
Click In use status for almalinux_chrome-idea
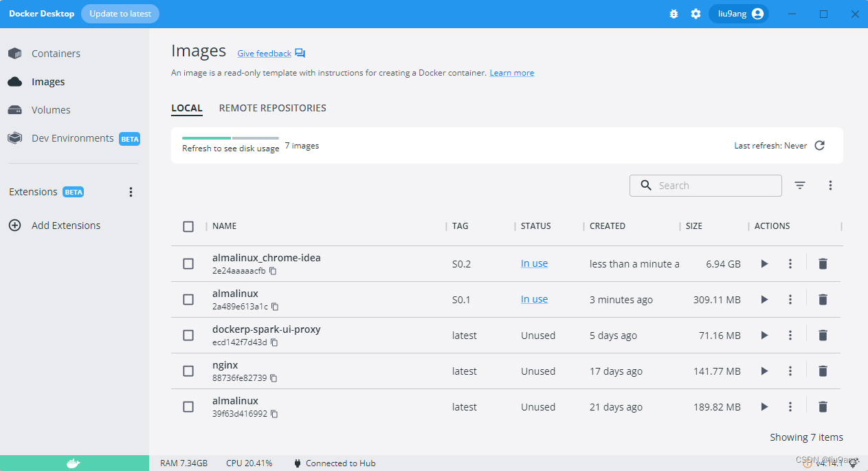point(534,263)
